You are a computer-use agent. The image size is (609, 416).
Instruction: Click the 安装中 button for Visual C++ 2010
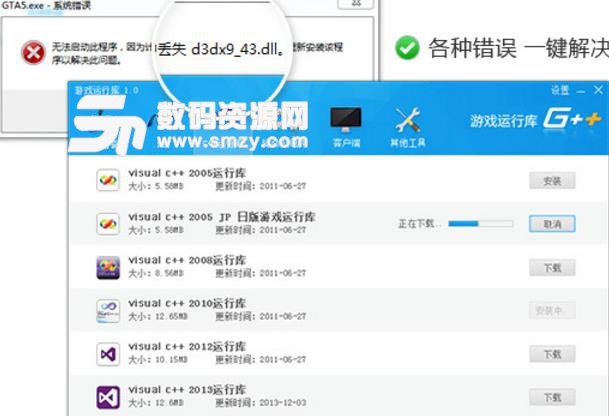552,311
